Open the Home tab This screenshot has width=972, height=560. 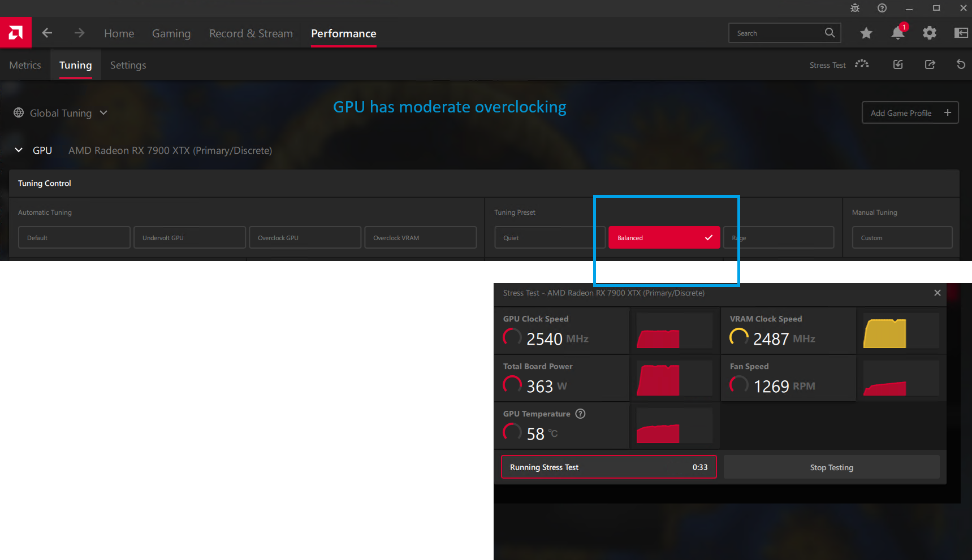tap(119, 33)
